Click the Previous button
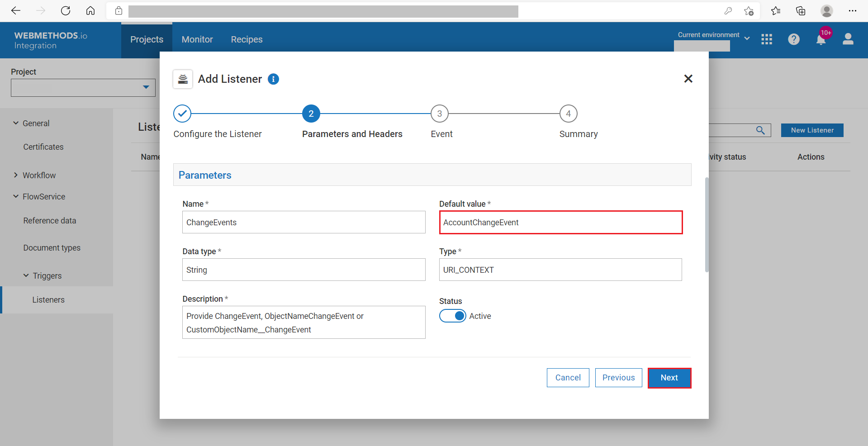868x446 pixels. click(618, 378)
